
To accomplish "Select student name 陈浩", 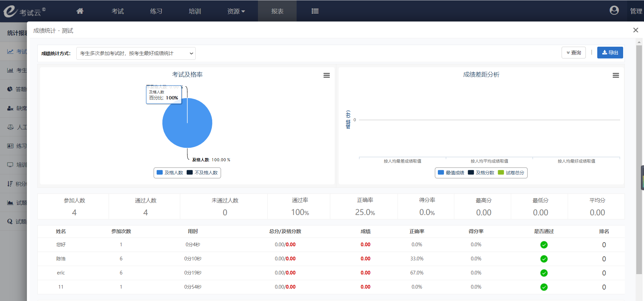I will tap(61, 259).
